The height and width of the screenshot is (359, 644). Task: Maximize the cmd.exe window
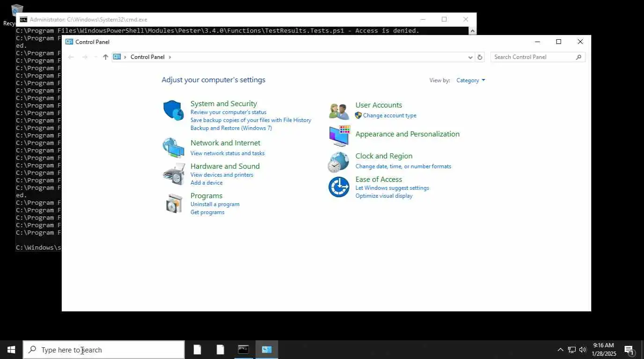tap(444, 20)
